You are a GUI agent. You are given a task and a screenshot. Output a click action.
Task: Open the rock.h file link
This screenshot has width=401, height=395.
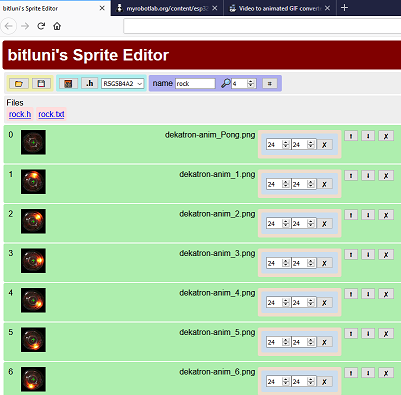[20, 114]
